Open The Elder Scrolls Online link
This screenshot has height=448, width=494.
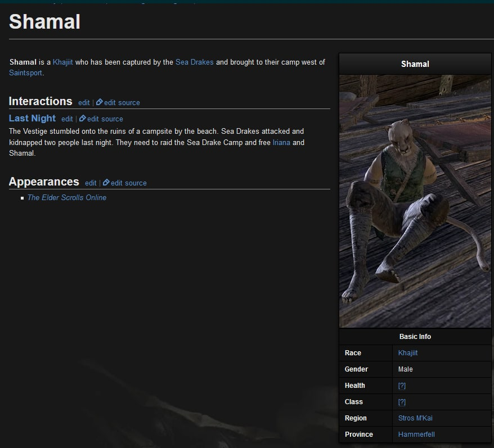[67, 197]
